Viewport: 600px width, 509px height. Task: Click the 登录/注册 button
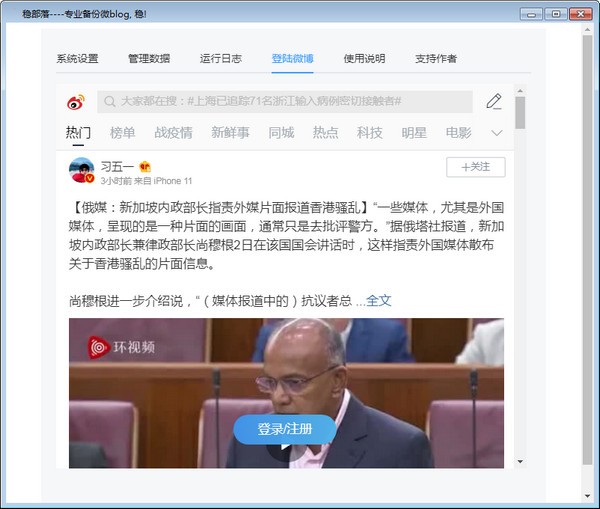tap(285, 429)
